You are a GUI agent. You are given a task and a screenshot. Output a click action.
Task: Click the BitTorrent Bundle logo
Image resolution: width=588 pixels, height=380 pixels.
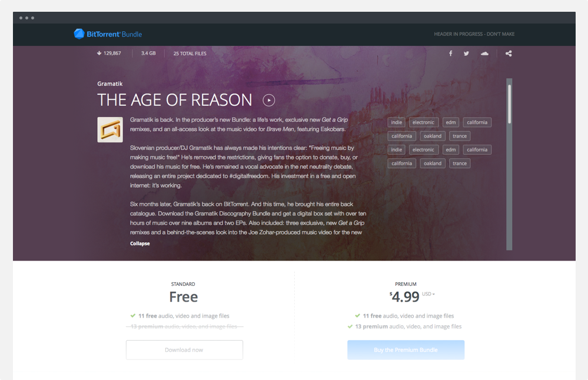tap(108, 34)
